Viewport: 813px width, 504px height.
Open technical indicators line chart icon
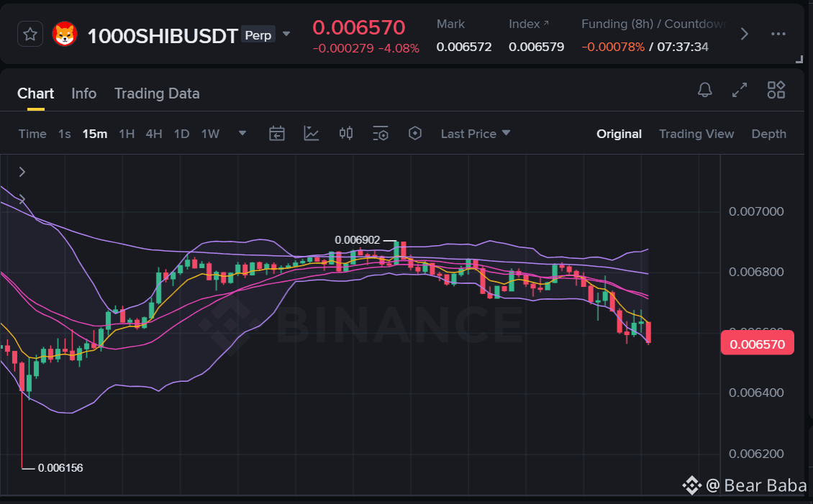coord(311,134)
